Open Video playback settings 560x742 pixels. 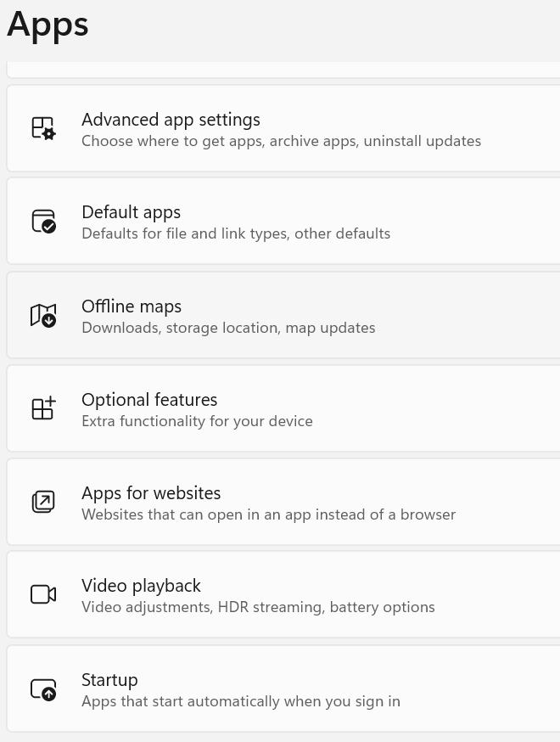click(x=283, y=594)
